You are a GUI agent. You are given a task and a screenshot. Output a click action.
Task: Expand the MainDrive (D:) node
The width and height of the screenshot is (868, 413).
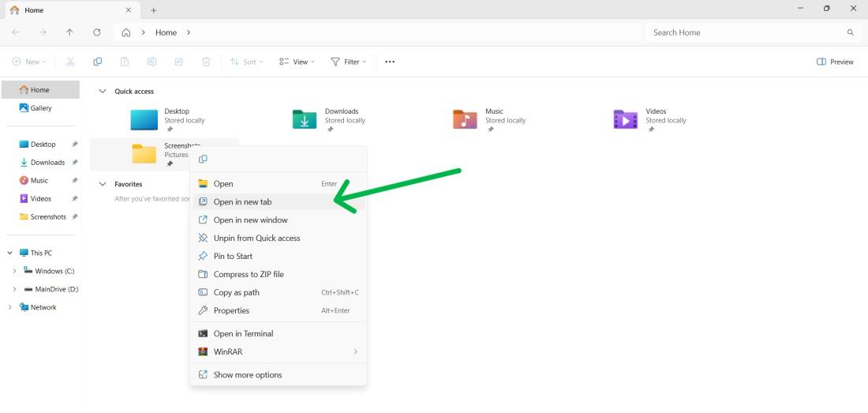[14, 290]
